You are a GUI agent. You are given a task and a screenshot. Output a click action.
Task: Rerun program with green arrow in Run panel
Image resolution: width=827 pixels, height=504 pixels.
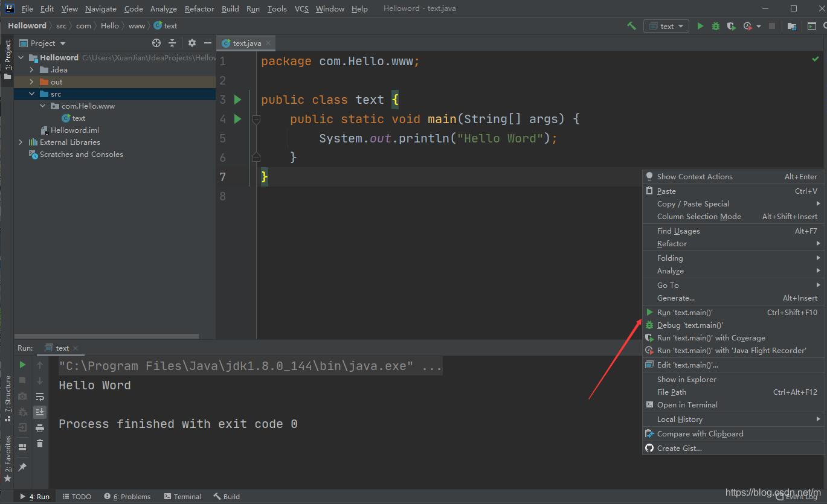tap(22, 365)
